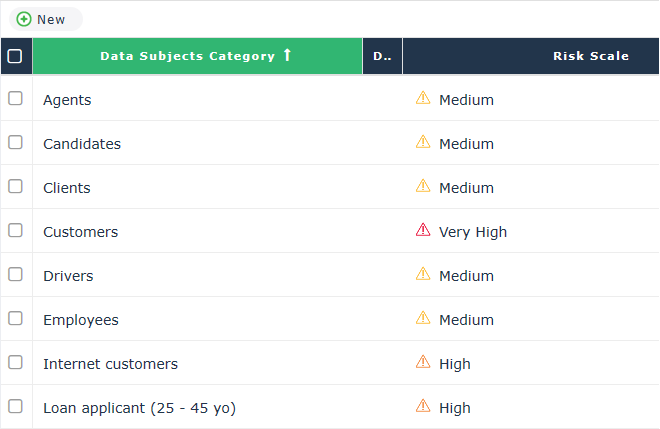This screenshot has width=660, height=429.
Task: Open the Employees entry
Action: pyautogui.click(x=81, y=320)
